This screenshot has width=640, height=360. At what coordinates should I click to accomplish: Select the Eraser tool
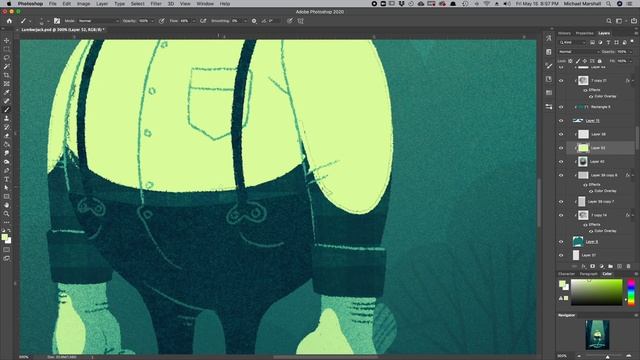[x=7, y=136]
